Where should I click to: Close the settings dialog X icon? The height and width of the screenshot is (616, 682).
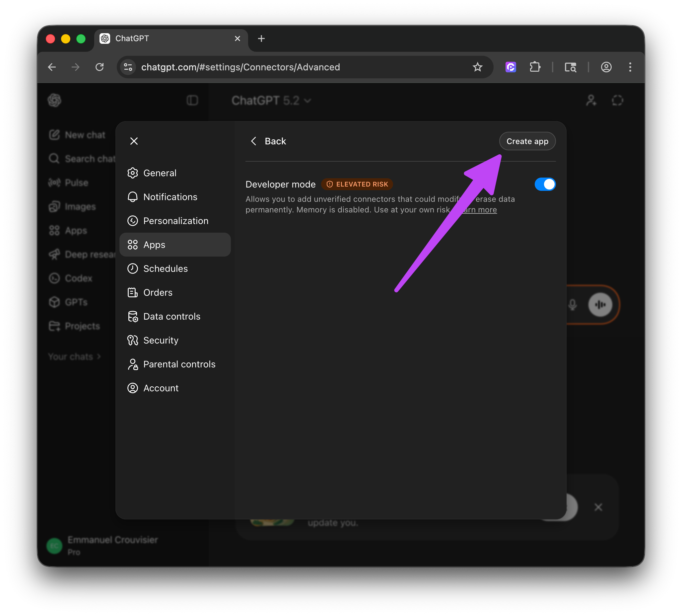click(x=134, y=141)
